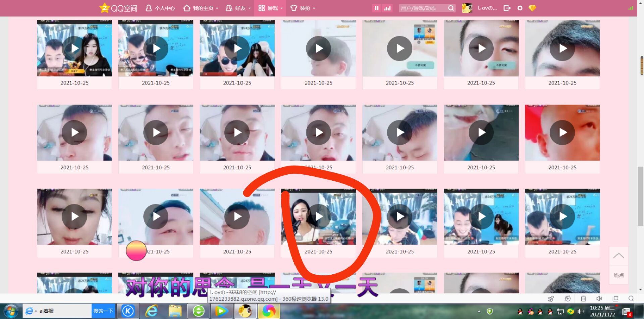Show hidden tray icons arrow
Image resolution: width=644 pixels, height=319 pixels.
479,311
